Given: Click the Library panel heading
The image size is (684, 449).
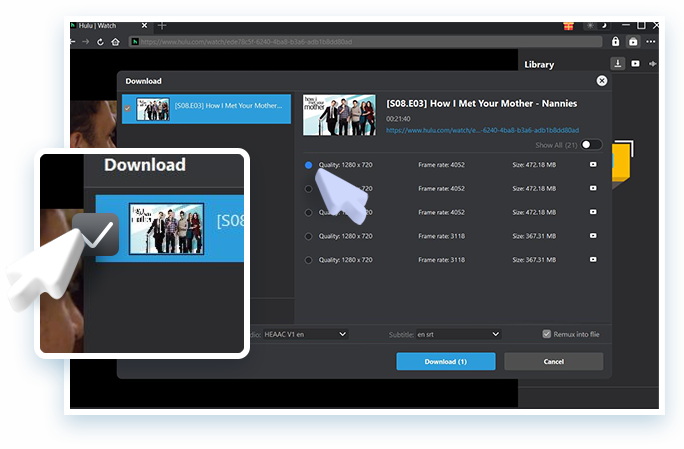Looking at the screenshot, I should 539,65.
